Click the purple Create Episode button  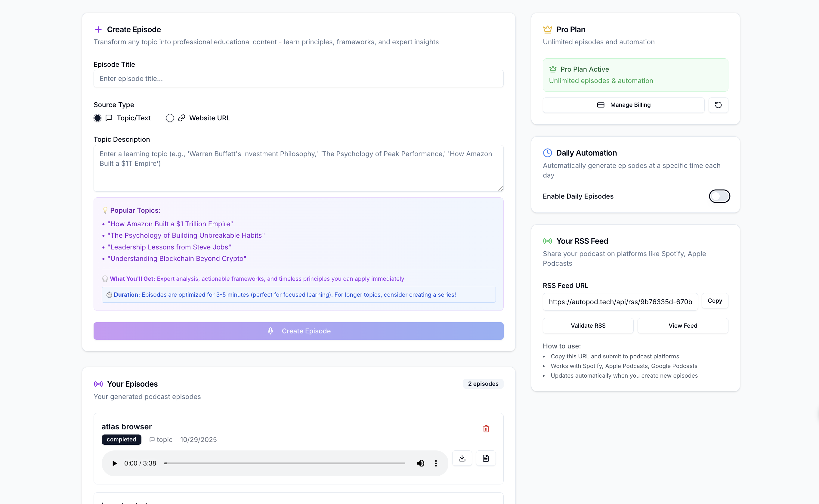[x=298, y=331]
